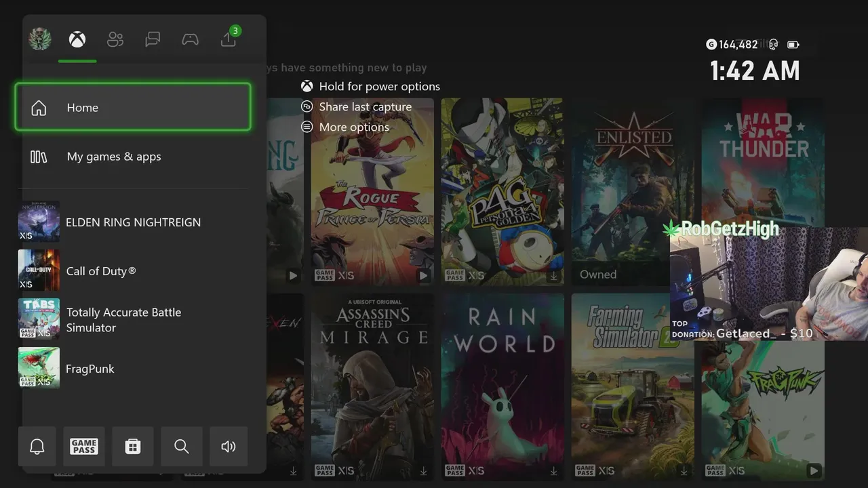Click the RobGetzHigh webcam overlay
Viewport: 868px width, 488px height.
(769, 283)
